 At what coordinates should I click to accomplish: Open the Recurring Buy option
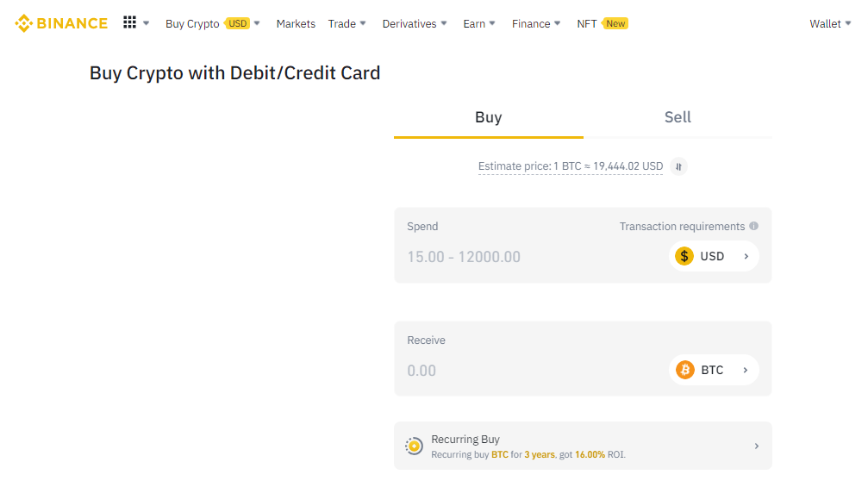tap(583, 446)
